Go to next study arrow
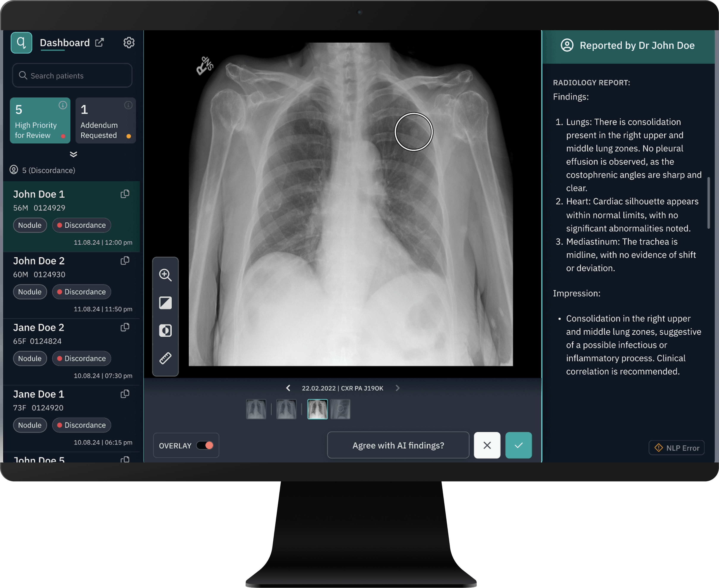719x588 pixels. (397, 388)
